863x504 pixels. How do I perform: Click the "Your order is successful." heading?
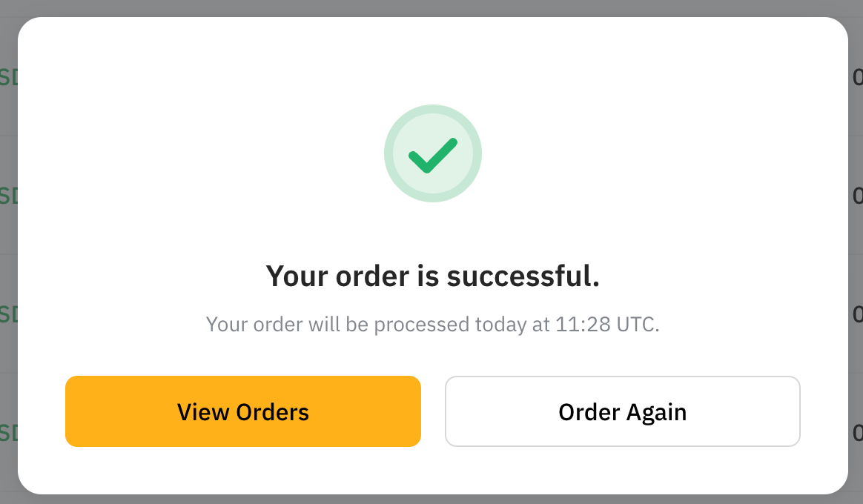click(x=432, y=275)
